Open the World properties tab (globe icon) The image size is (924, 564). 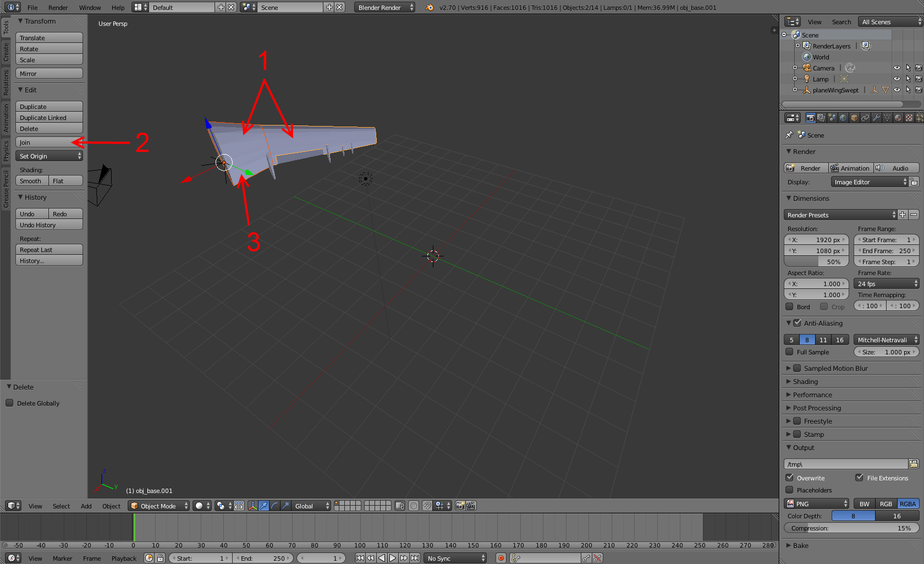[843, 118]
